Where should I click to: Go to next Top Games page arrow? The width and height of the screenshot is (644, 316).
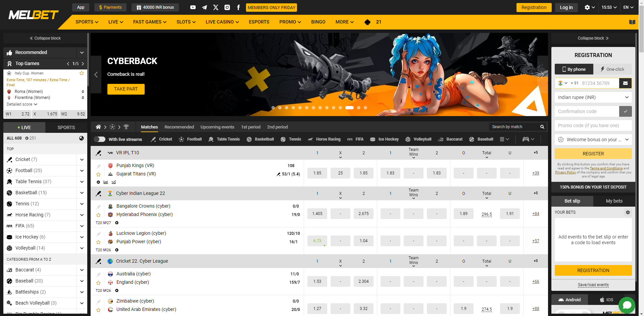click(83, 64)
